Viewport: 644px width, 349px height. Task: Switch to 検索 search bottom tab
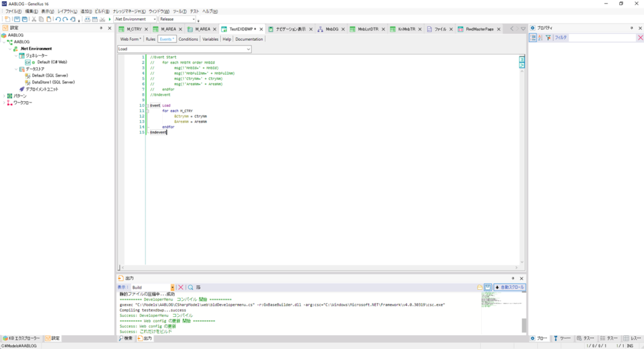point(126,338)
